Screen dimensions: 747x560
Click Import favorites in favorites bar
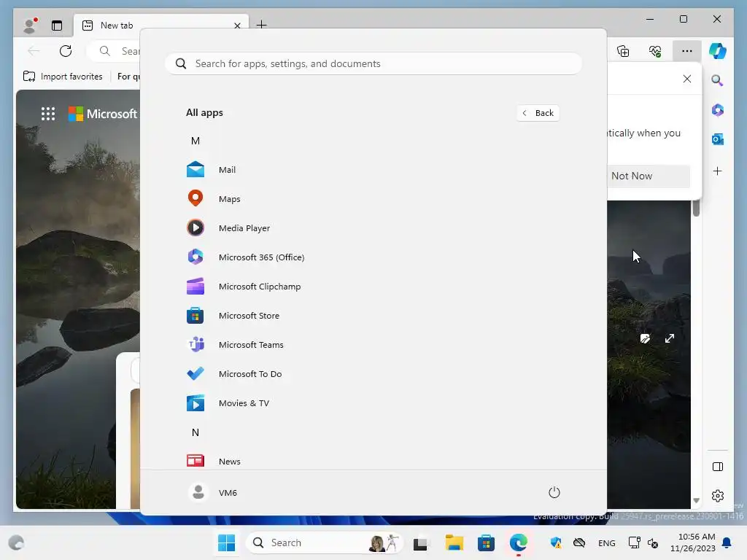click(63, 76)
